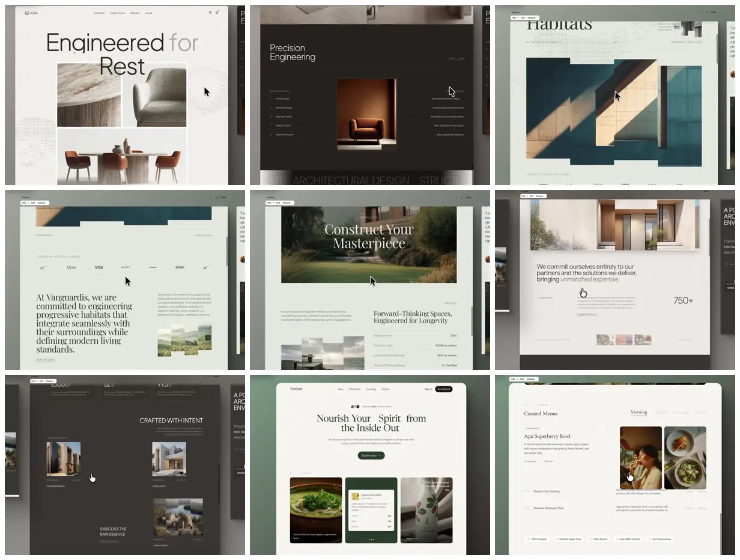Image resolution: width=740 pixels, height=560 pixels.
Task: Click the Explore Project link under the teal image
Action: (204, 235)
